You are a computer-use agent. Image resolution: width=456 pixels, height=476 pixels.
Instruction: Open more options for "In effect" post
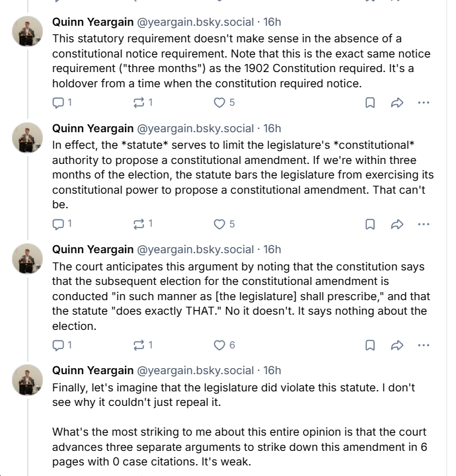coord(424,224)
